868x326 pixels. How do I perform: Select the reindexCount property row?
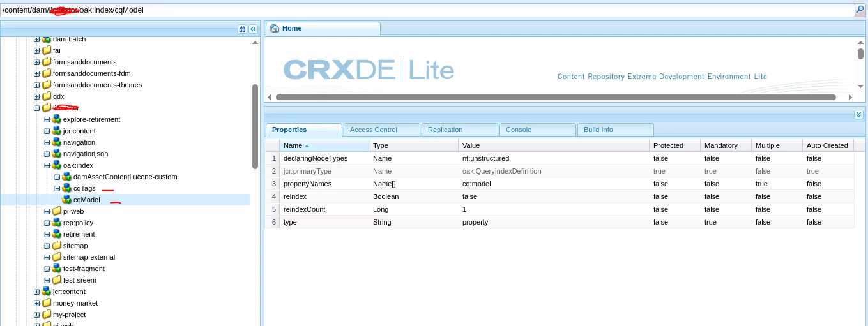coord(560,209)
